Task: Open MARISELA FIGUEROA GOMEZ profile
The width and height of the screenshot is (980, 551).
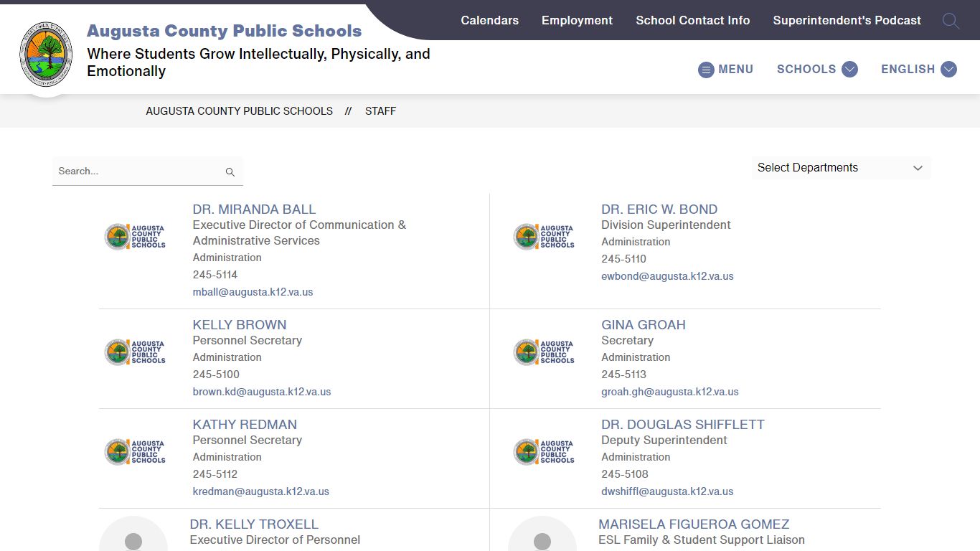Action: coord(694,524)
